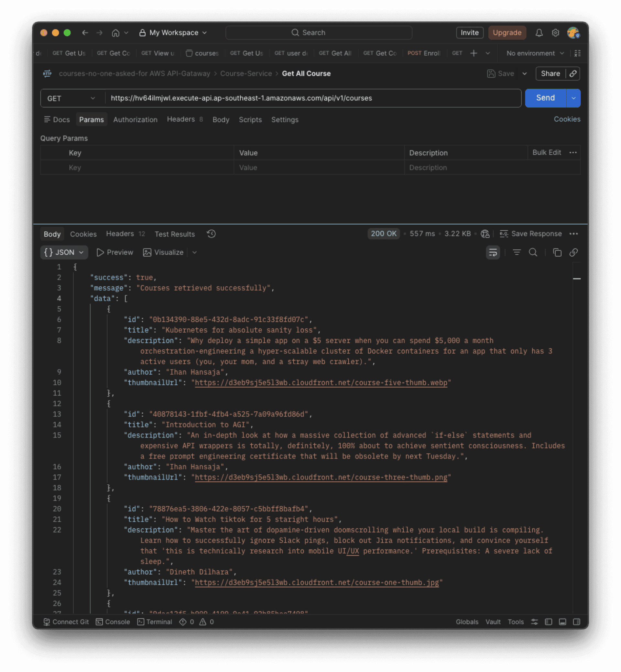Go back with the left arrow
The height and width of the screenshot is (672, 621).
[85, 33]
